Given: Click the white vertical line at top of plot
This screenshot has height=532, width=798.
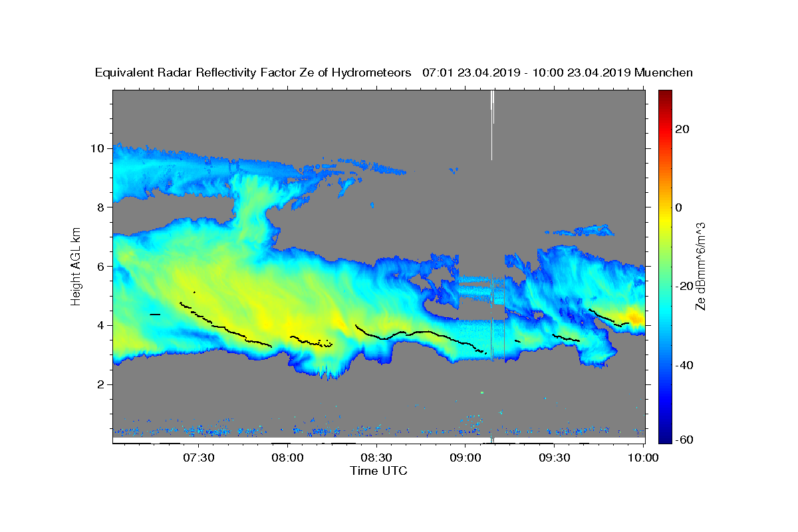Looking at the screenshot, I should pos(492,125).
